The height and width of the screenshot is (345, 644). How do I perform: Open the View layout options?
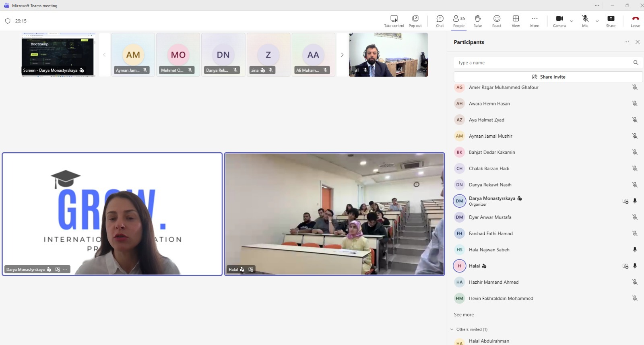(x=516, y=21)
